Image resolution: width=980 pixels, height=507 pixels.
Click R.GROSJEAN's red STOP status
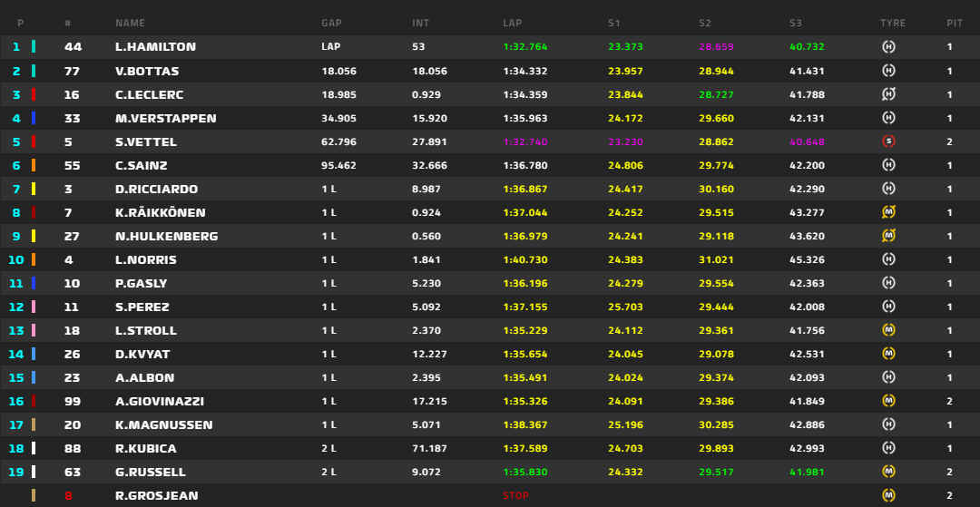515,496
